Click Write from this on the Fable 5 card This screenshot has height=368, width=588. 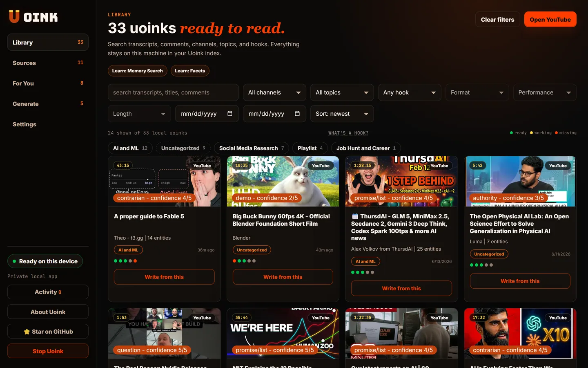pos(164,277)
